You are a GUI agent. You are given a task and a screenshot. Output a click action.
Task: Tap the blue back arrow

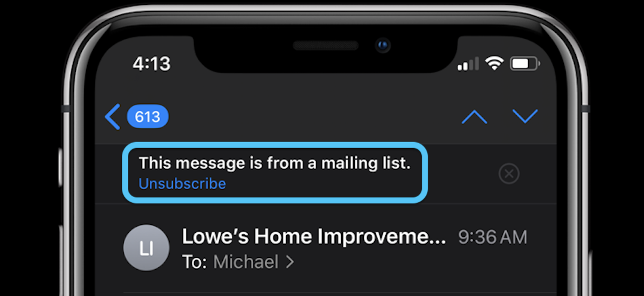[112, 117]
